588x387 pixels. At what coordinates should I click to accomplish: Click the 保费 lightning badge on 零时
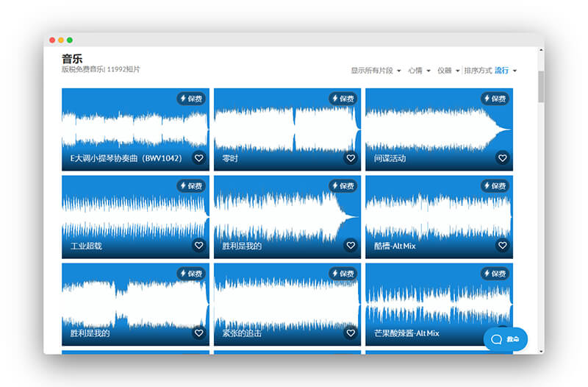click(343, 99)
